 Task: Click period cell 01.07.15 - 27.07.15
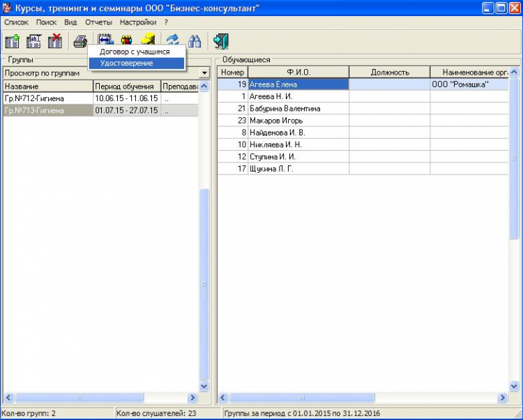(127, 110)
